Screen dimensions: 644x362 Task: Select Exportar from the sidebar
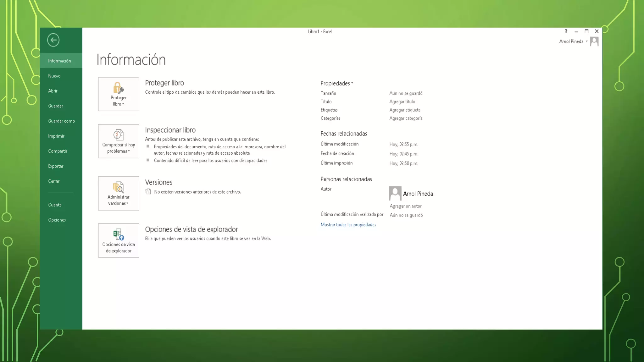(x=56, y=166)
